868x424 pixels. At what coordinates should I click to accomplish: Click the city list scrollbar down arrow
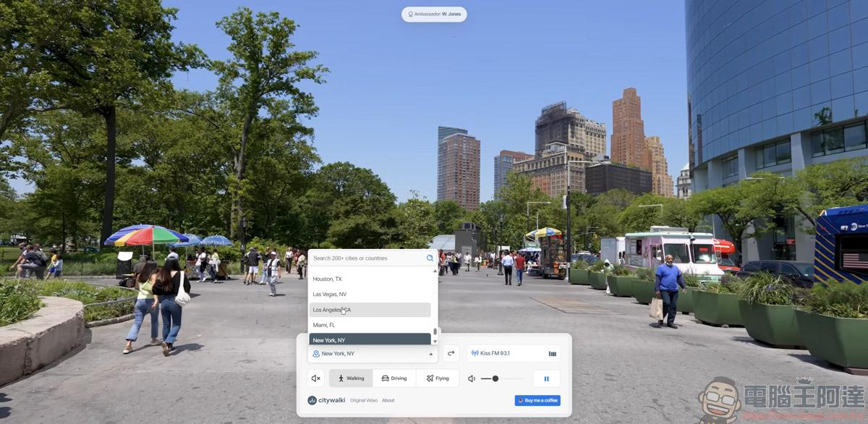[435, 341]
